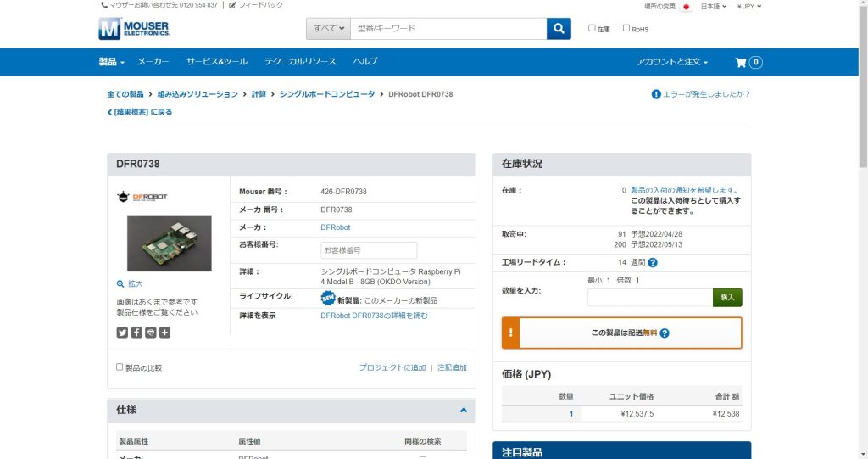Open アカウントと注文 dropdown menu

click(x=672, y=62)
